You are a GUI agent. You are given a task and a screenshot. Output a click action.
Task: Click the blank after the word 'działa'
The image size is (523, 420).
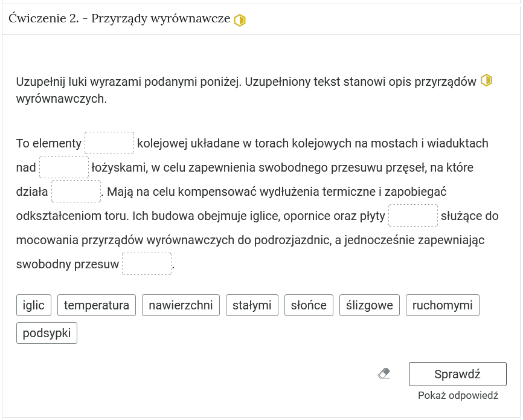click(x=76, y=191)
